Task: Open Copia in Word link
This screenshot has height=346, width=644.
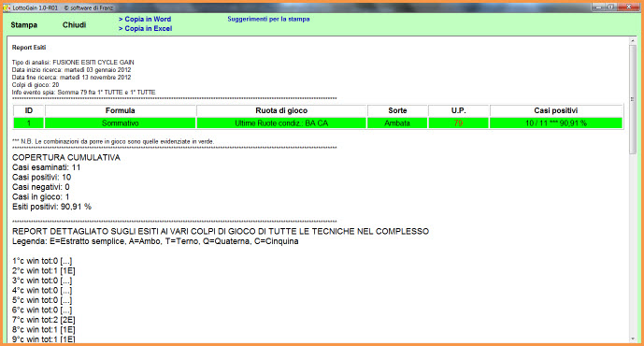Action: pos(145,19)
